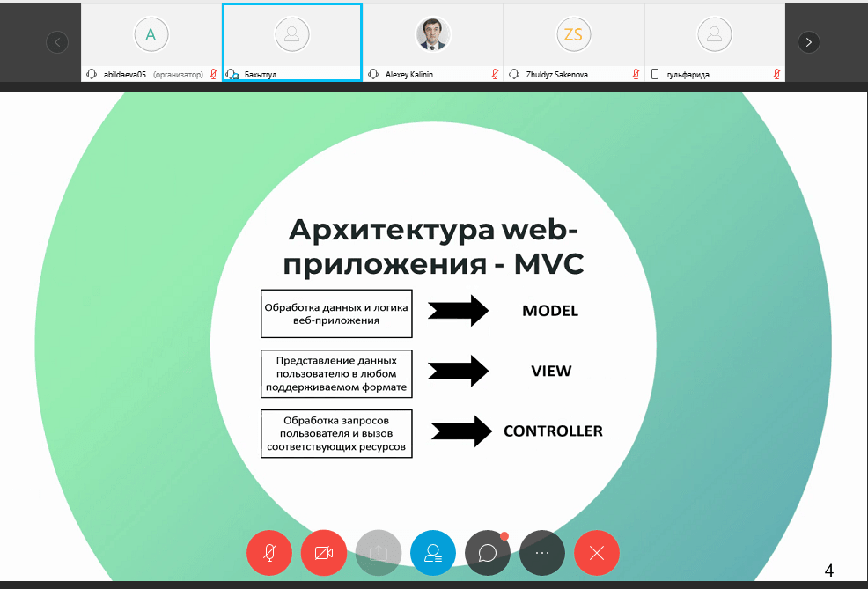Click the slide number 4
Viewport: 868px width, 589px height.
coord(828,570)
